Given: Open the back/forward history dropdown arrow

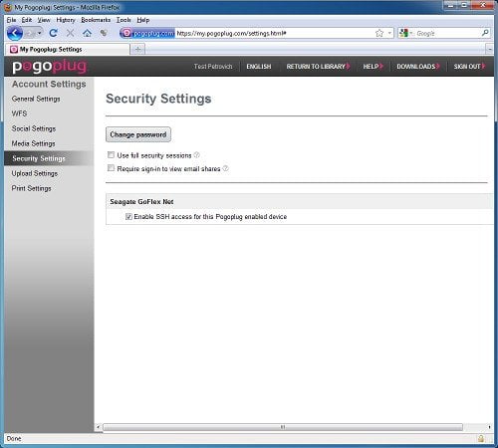Looking at the screenshot, I should tap(40, 33).
